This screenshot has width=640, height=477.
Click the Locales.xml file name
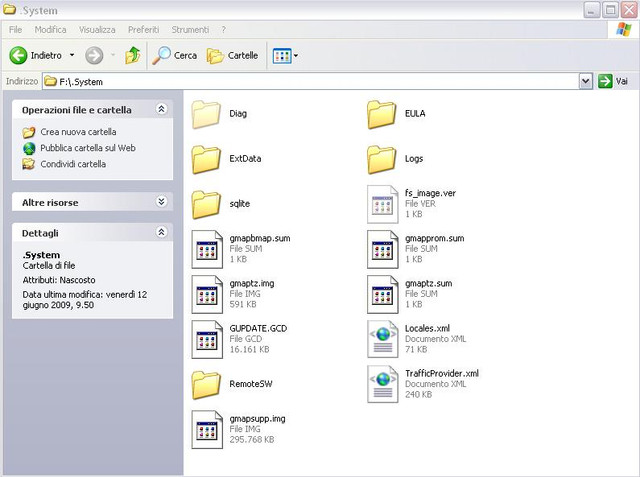pyautogui.click(x=427, y=328)
